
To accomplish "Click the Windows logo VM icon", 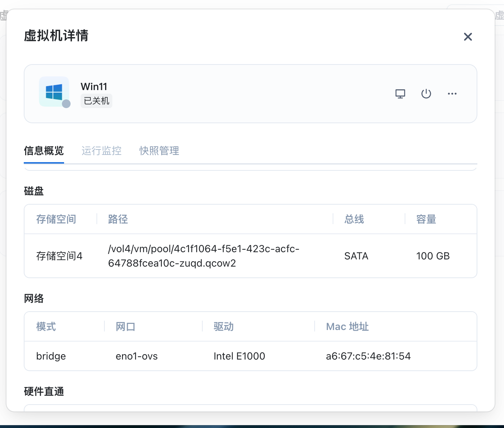I will point(54,92).
